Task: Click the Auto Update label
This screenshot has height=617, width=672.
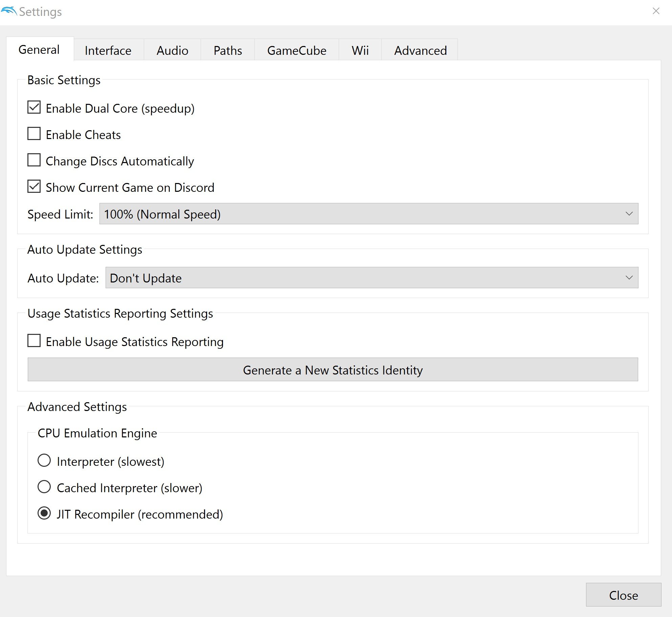Action: tap(63, 278)
